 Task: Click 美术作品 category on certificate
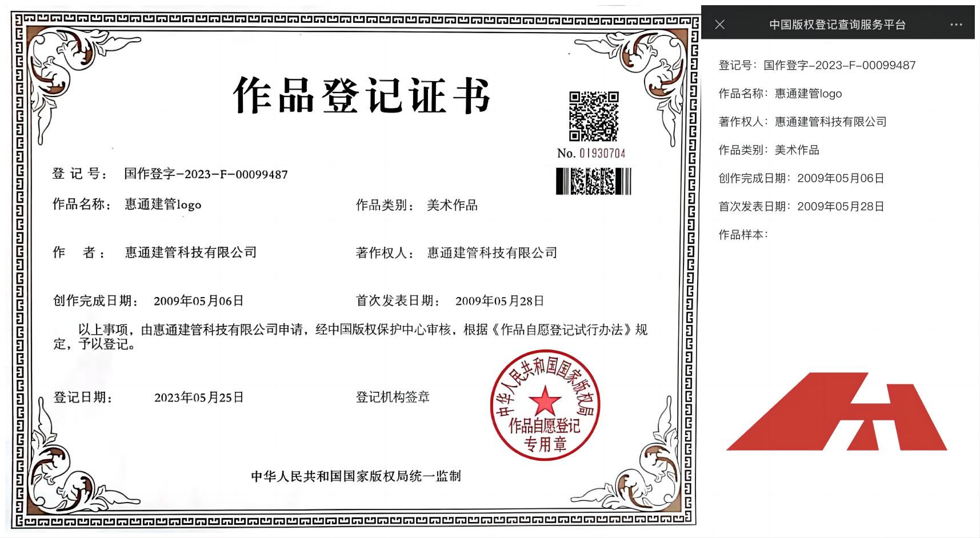pyautogui.click(x=452, y=205)
